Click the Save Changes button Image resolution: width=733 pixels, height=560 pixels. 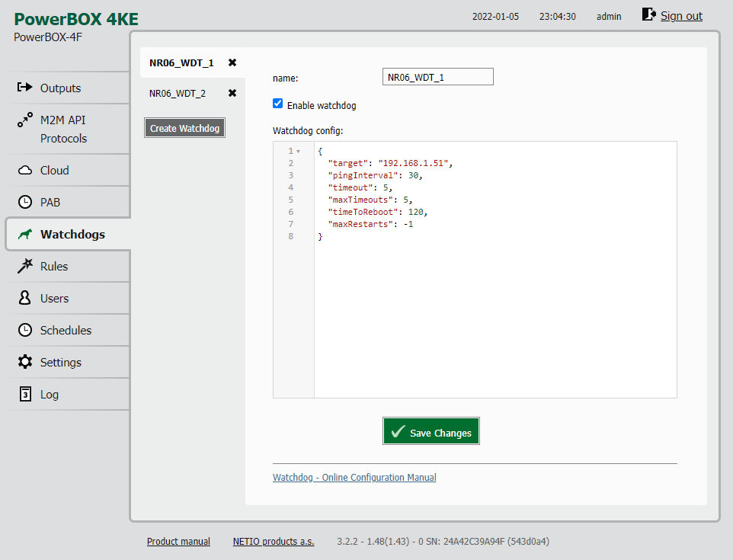(431, 432)
